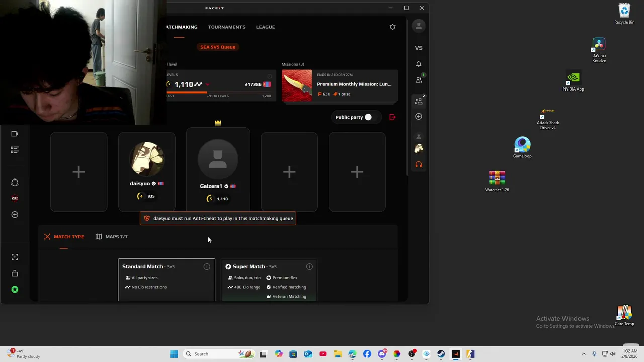Click the add plus circle in left sidebar

15,215
